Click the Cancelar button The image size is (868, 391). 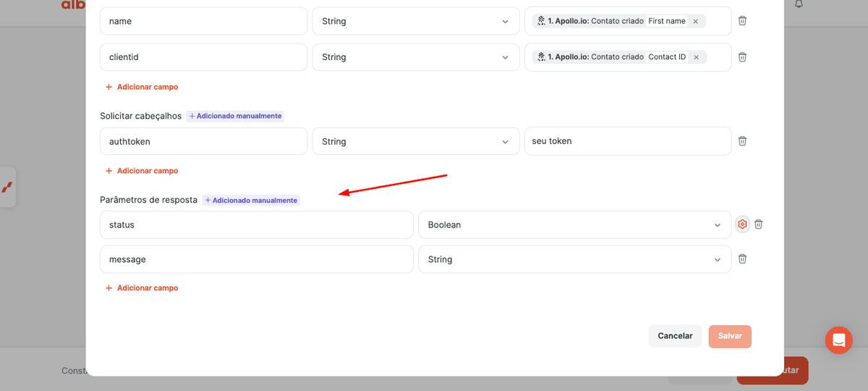675,336
